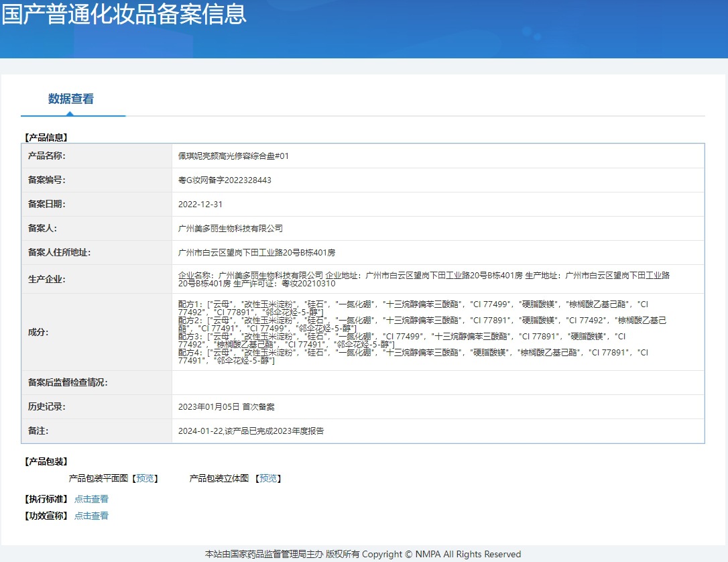
Task: Click 点击查看 next to 功效宣称
Action: pyautogui.click(x=91, y=516)
